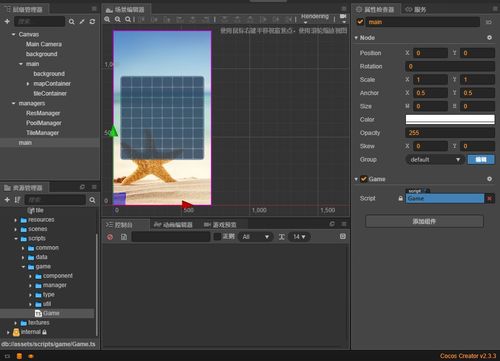Viewport: 500px width, 361px height.
Task: Click the add asset plus icon in assets panel
Action: [7, 200]
